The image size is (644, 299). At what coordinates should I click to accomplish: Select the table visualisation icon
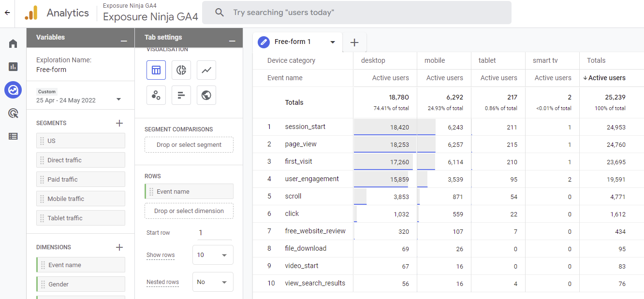156,70
